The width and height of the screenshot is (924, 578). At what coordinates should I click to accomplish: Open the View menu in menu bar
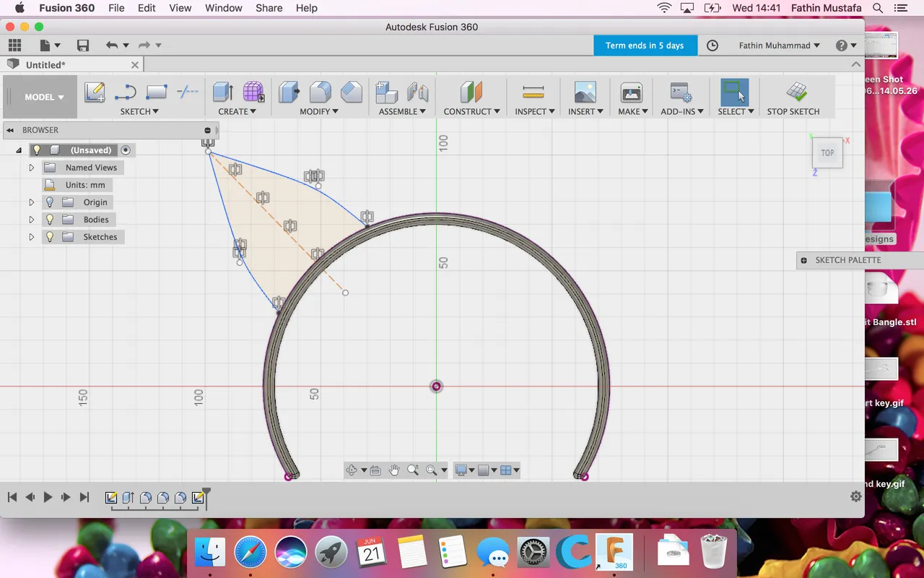[180, 8]
